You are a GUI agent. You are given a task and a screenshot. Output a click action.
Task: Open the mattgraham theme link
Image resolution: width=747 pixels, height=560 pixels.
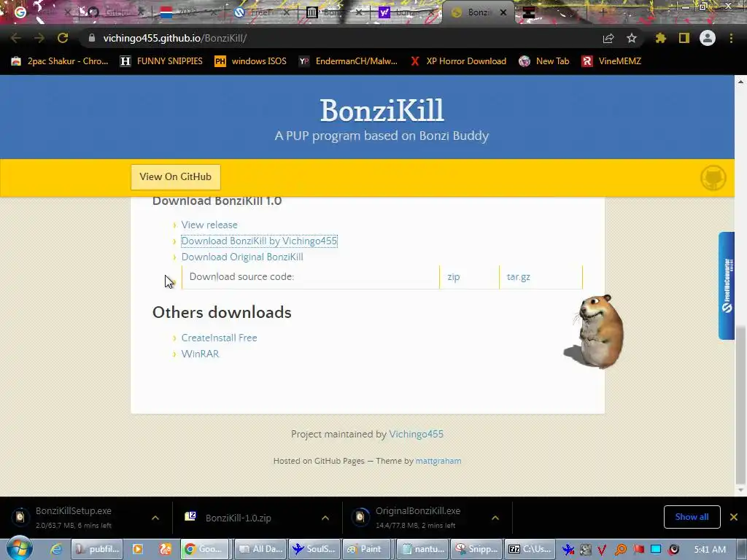click(438, 461)
